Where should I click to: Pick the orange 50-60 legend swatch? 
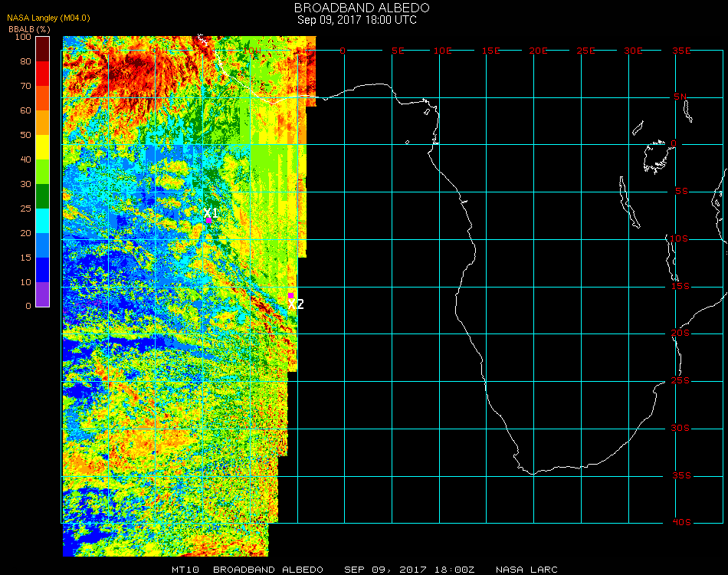tap(43, 123)
